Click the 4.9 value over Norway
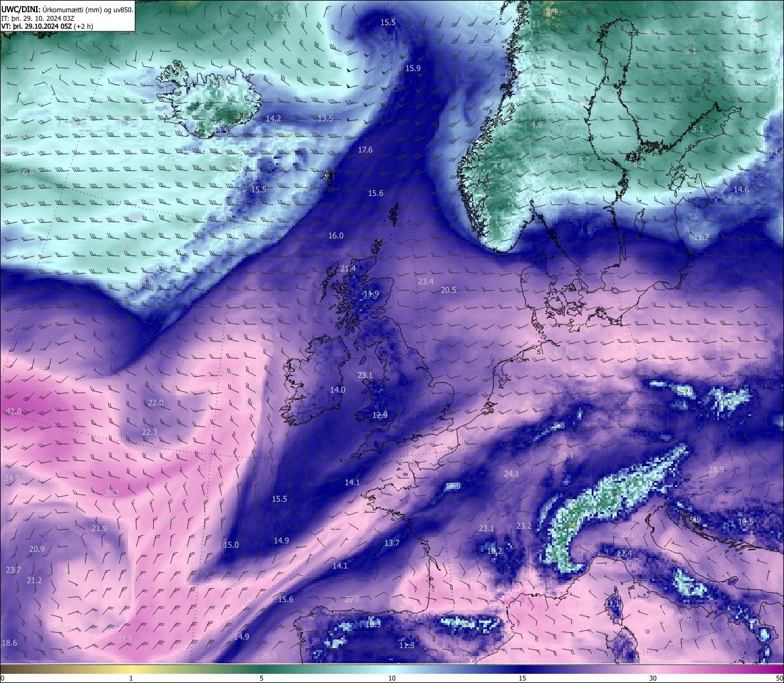The image size is (784, 683). pos(537,124)
